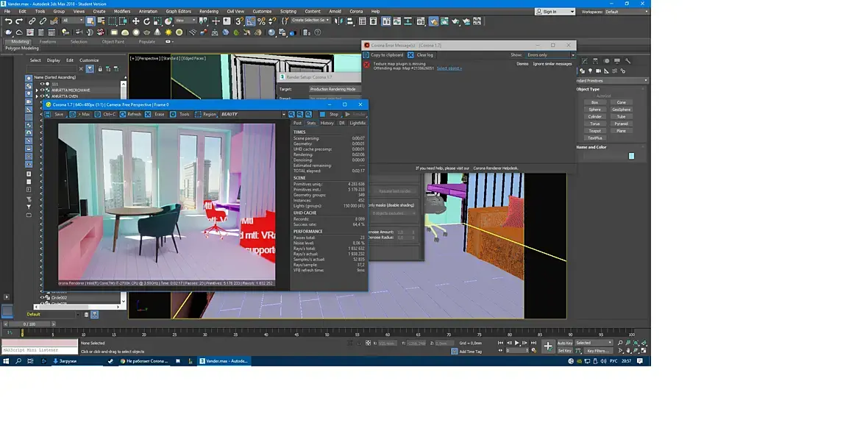Create a Teapot primitive button
868x434 pixels.
coord(594,131)
